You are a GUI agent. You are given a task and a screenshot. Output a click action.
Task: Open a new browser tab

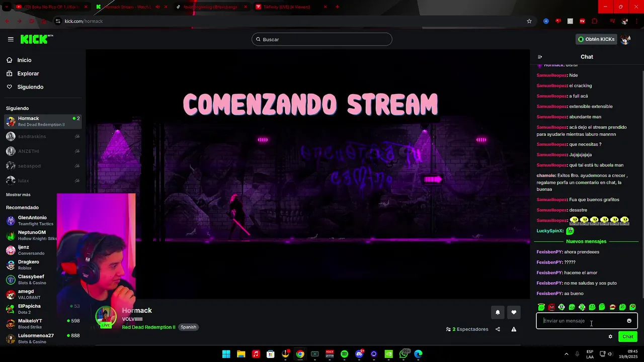337,7
